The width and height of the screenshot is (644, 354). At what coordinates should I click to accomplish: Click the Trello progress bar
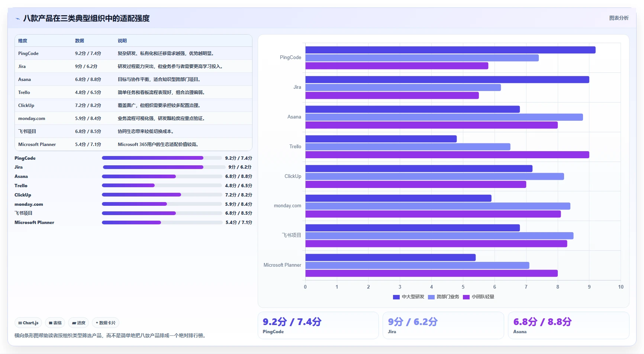[x=162, y=185]
